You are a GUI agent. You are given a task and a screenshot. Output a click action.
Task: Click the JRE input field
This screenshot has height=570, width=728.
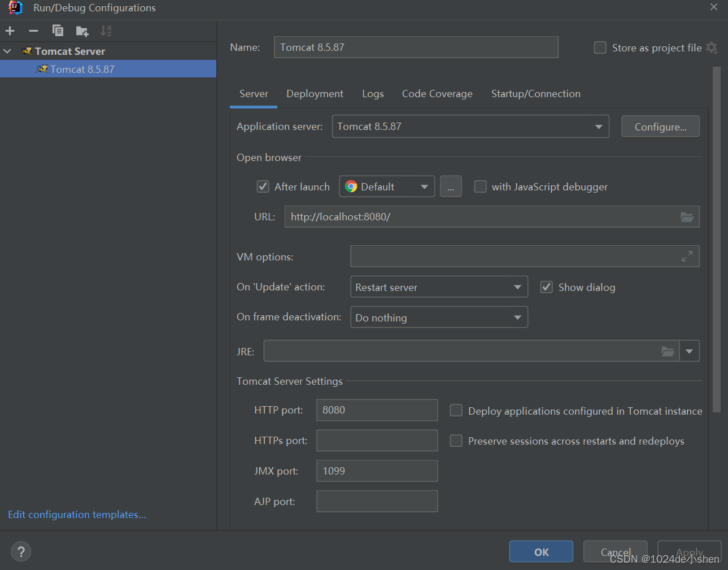coord(472,351)
